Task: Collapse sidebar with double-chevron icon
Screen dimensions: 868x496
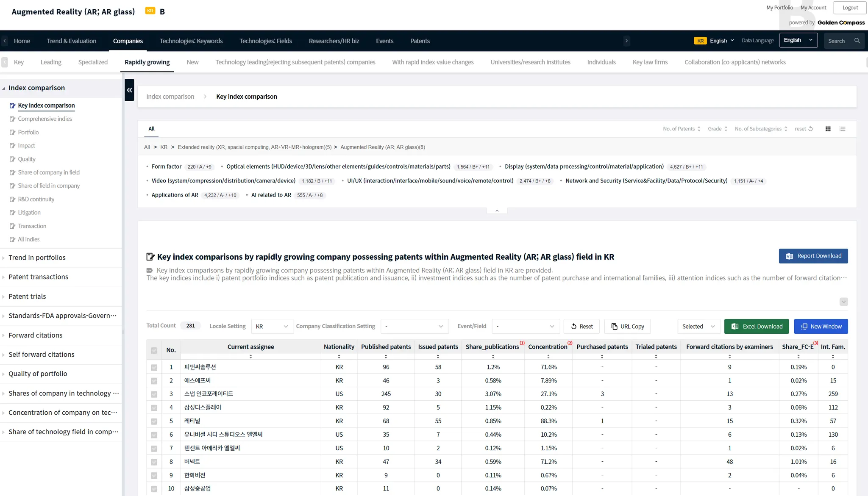Action: (129, 90)
